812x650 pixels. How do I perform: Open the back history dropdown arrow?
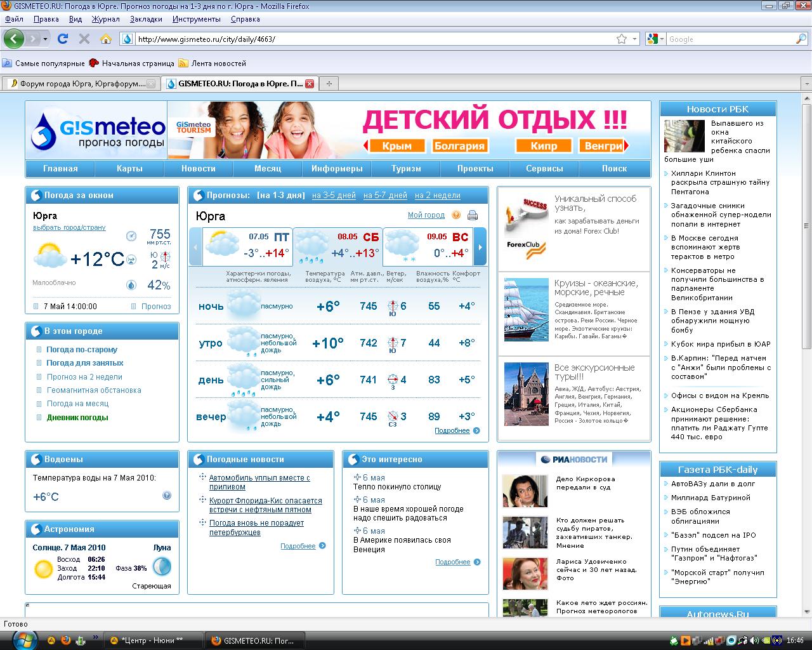coord(45,39)
